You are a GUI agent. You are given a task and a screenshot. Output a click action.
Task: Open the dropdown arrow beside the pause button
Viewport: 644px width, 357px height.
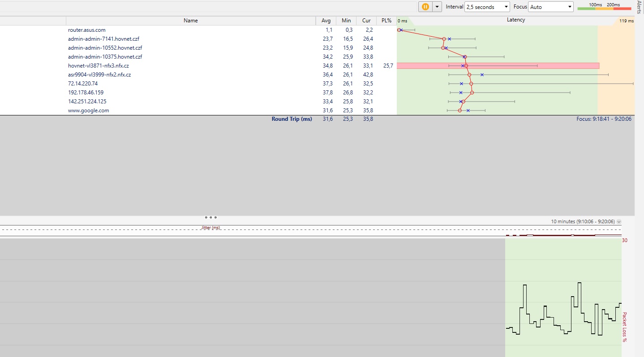point(437,7)
